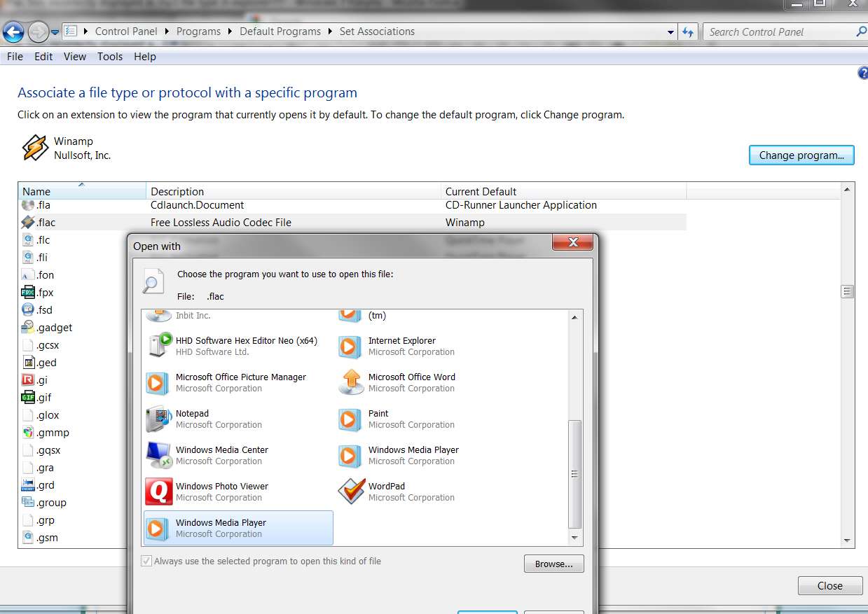
Task: Click the Open with program list scrollbar thumb
Action: (574, 474)
